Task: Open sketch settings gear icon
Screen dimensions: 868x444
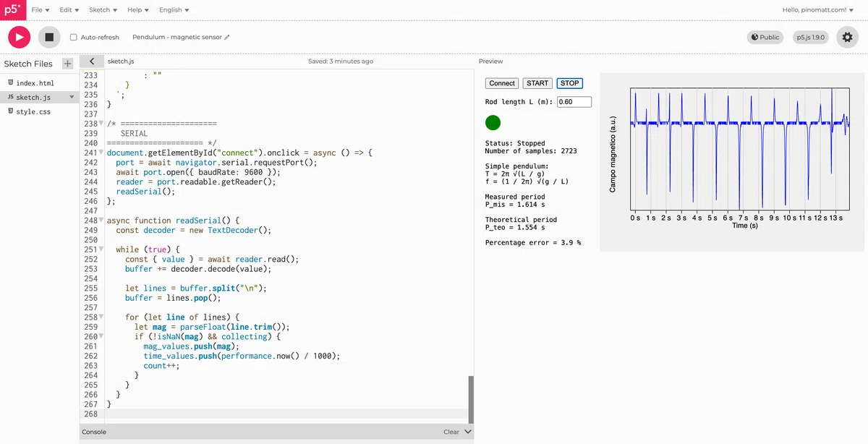Action: click(848, 37)
